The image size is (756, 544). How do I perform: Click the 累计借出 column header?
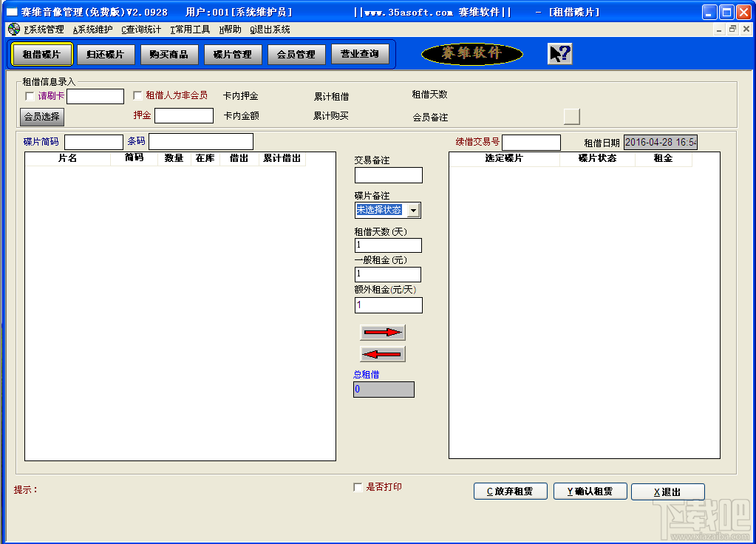[x=282, y=158]
